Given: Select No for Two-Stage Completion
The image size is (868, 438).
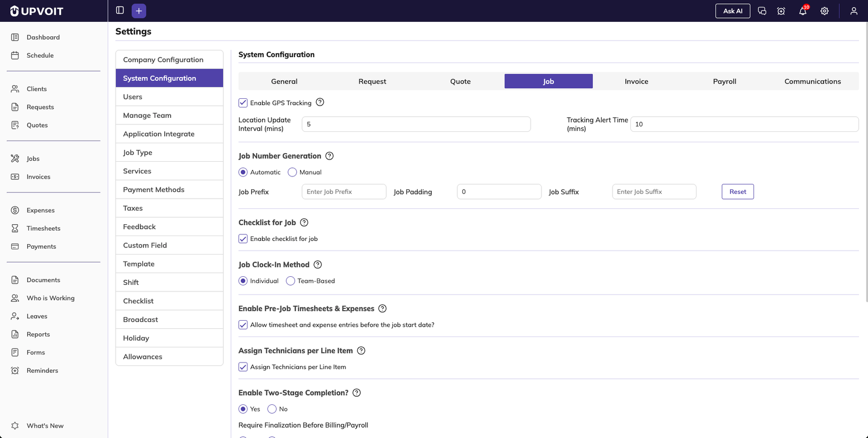Looking at the screenshot, I should coord(272,409).
